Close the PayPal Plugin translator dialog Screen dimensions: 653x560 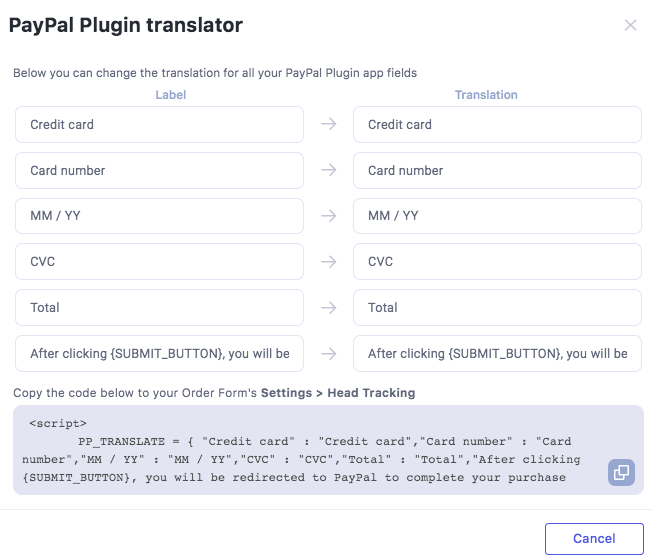pyautogui.click(x=630, y=25)
